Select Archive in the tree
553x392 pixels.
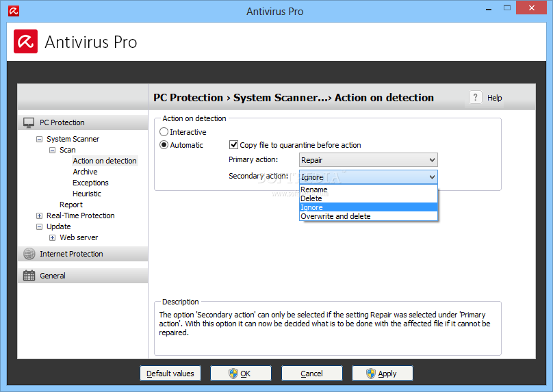click(85, 172)
